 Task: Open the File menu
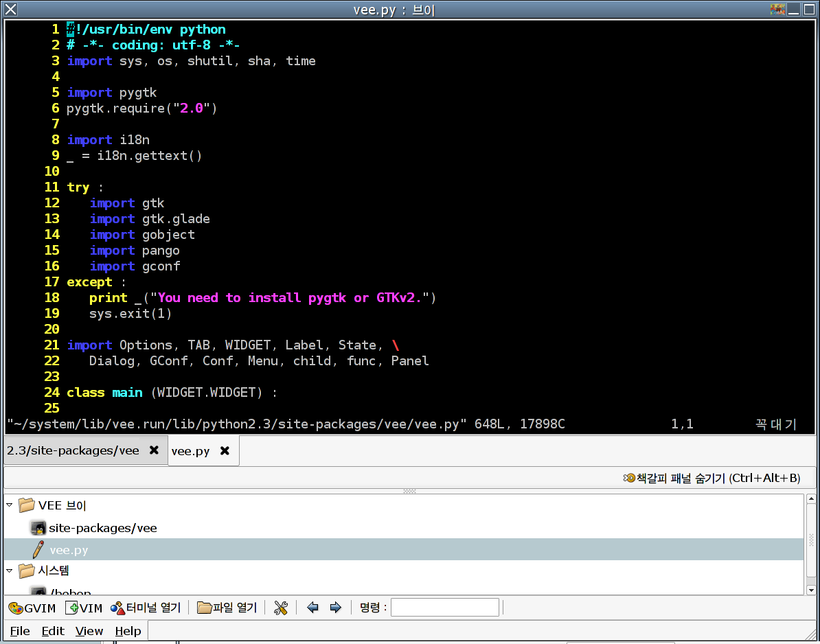click(x=20, y=631)
